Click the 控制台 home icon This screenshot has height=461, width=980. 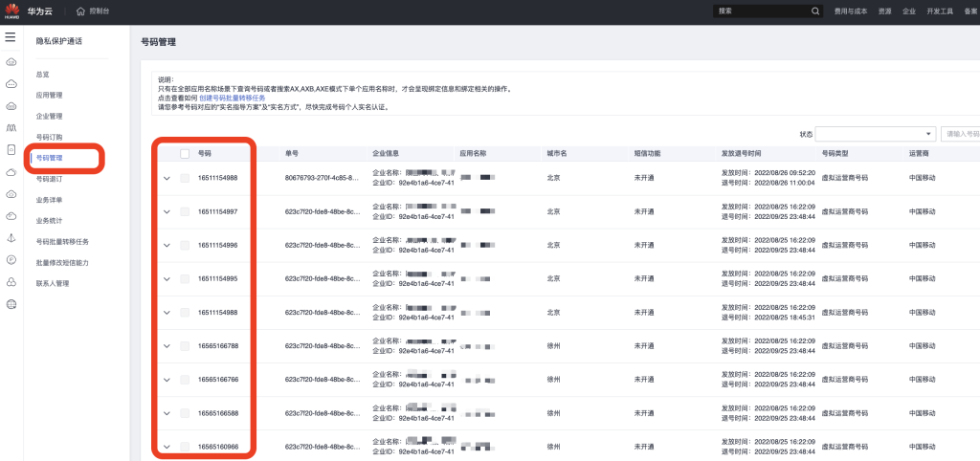pos(80,11)
